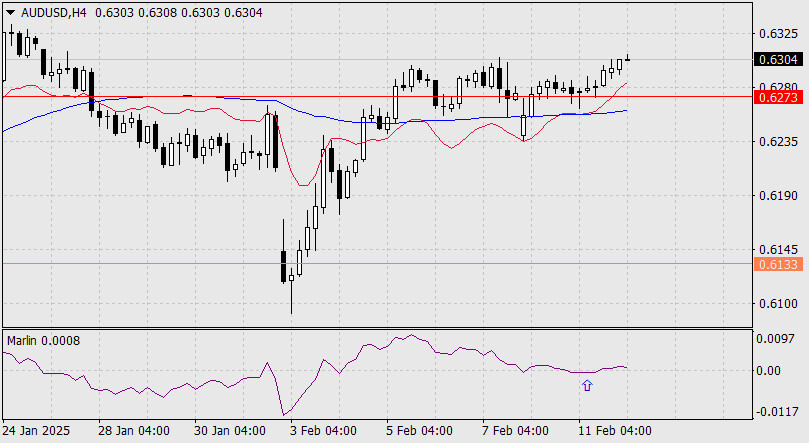Select the orange 0.6133 price level tag

778,264
